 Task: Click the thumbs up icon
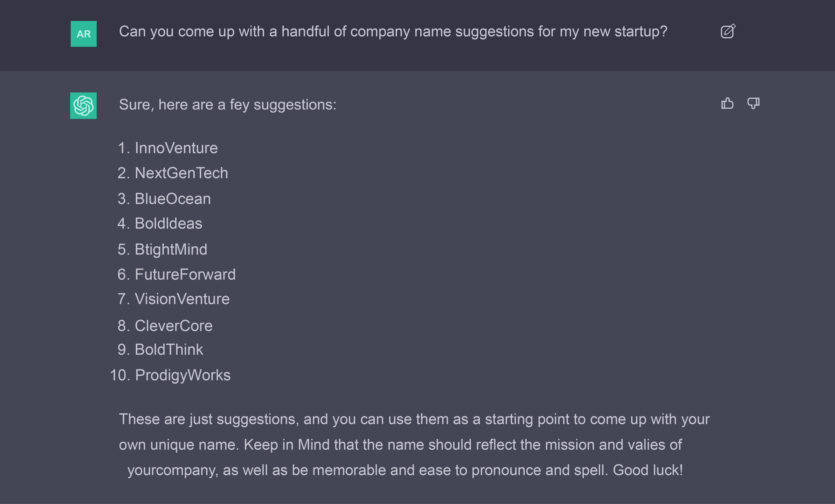[727, 103]
